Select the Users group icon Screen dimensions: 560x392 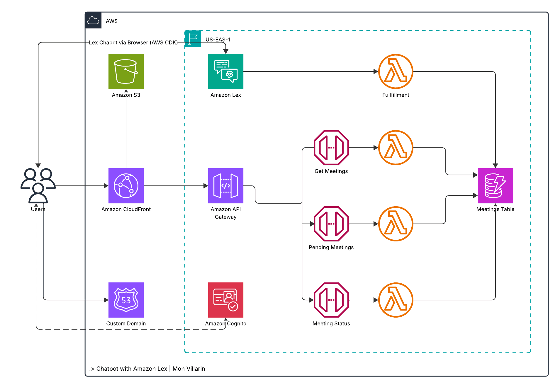click(x=38, y=185)
